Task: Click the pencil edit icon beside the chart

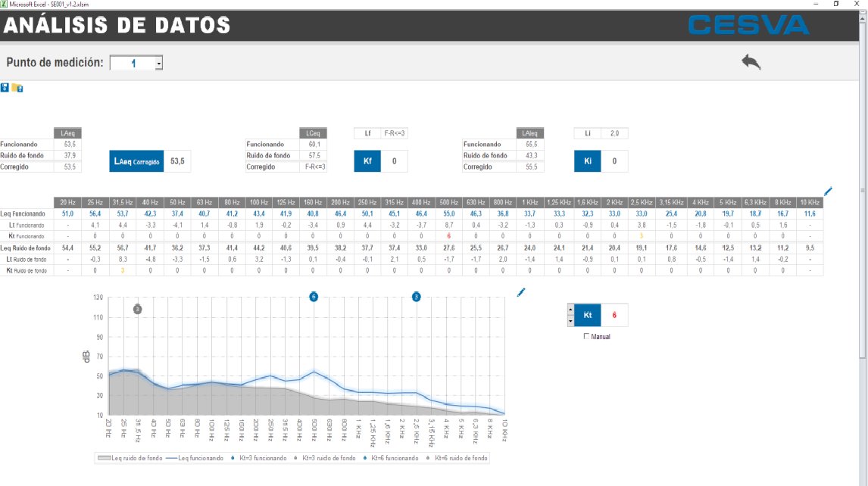Action: [521, 292]
